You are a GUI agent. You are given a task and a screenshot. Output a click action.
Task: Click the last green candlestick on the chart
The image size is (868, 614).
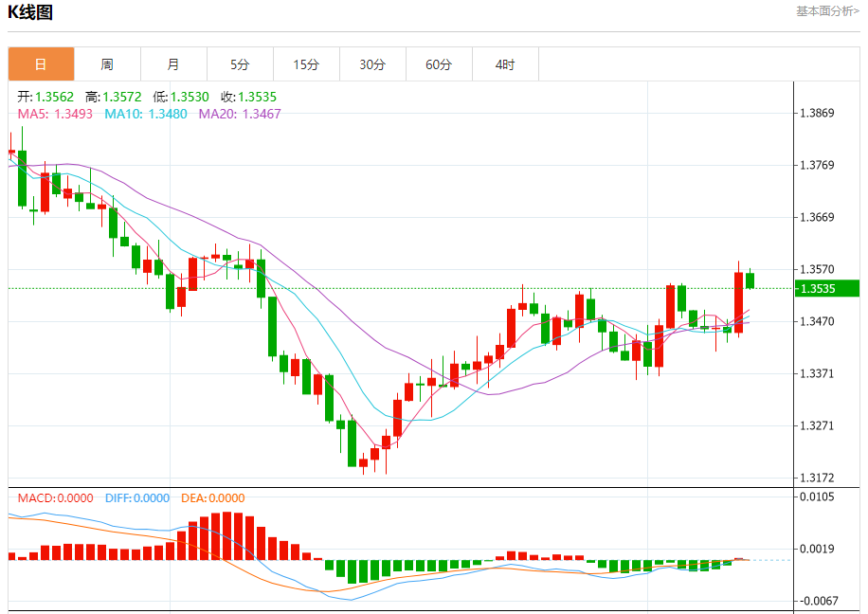click(x=750, y=280)
